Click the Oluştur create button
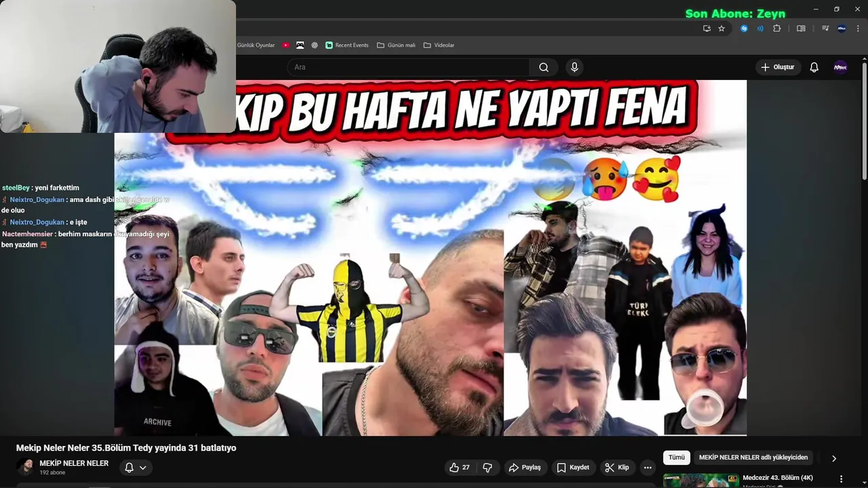The height and width of the screenshot is (488, 868). coord(778,67)
